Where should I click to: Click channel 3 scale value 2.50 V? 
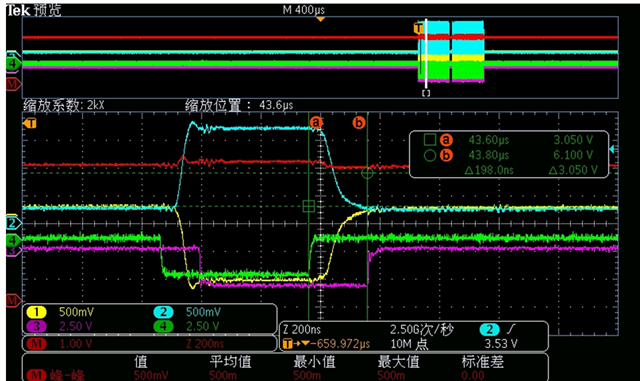coord(76,326)
